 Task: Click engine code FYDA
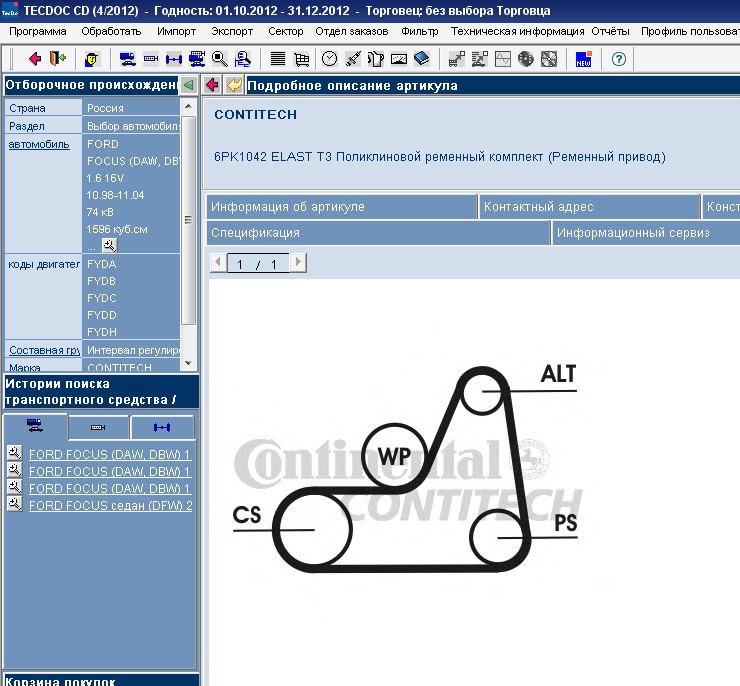pyautogui.click(x=101, y=264)
